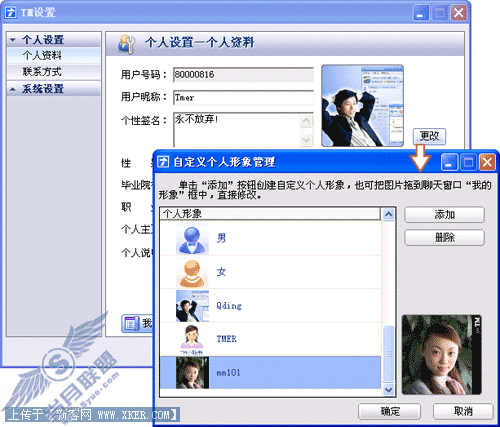The width and height of the screenshot is (500, 427).
Task: Click the 添加 button
Action: click(444, 215)
